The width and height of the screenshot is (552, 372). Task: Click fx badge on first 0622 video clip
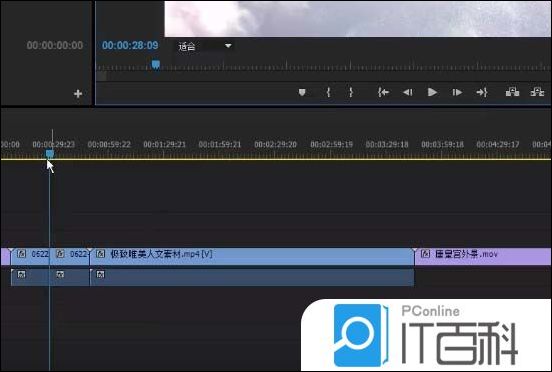(x=21, y=254)
